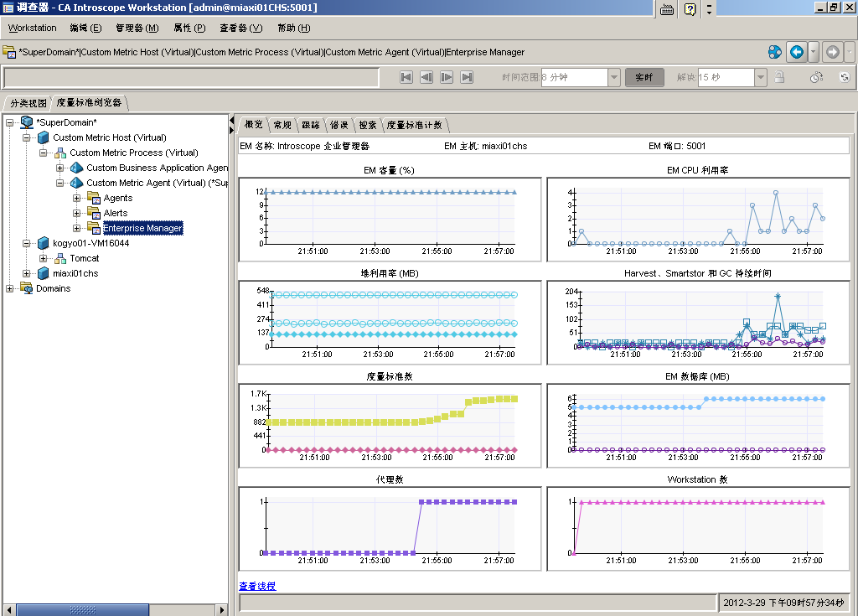Expand the Alerts tree node
The height and width of the screenshot is (616, 858).
pyautogui.click(x=77, y=213)
